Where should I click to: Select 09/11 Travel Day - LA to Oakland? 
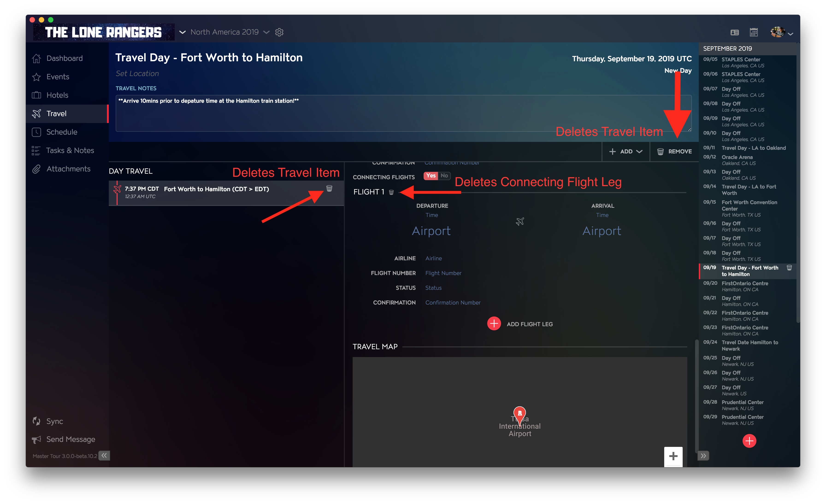tap(748, 148)
